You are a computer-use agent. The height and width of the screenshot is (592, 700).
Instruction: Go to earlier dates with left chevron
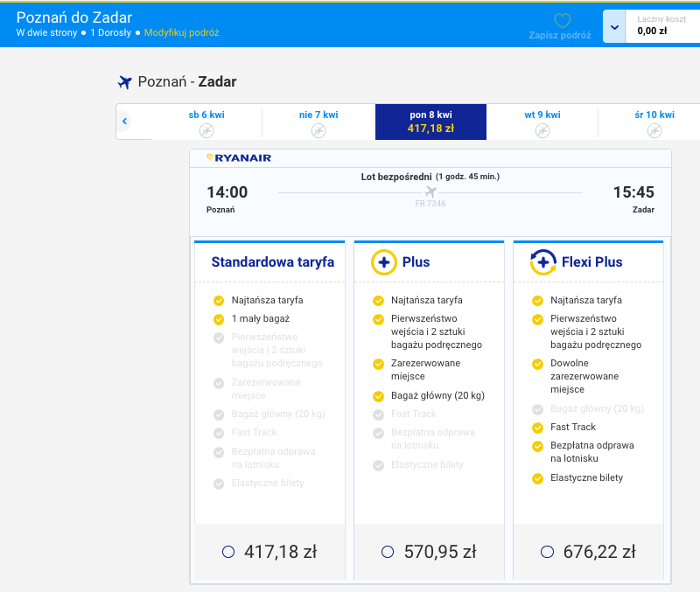click(x=124, y=122)
